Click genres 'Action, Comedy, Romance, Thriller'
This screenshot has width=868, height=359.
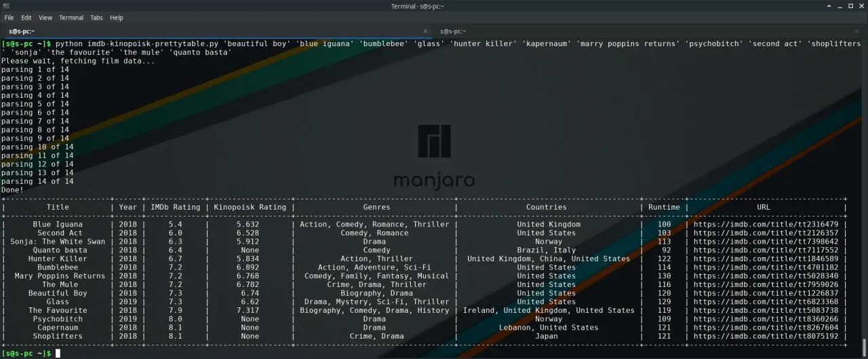coord(374,225)
